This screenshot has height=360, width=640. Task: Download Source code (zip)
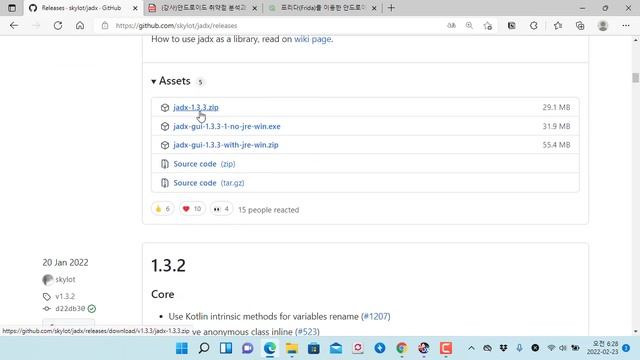[x=204, y=164]
